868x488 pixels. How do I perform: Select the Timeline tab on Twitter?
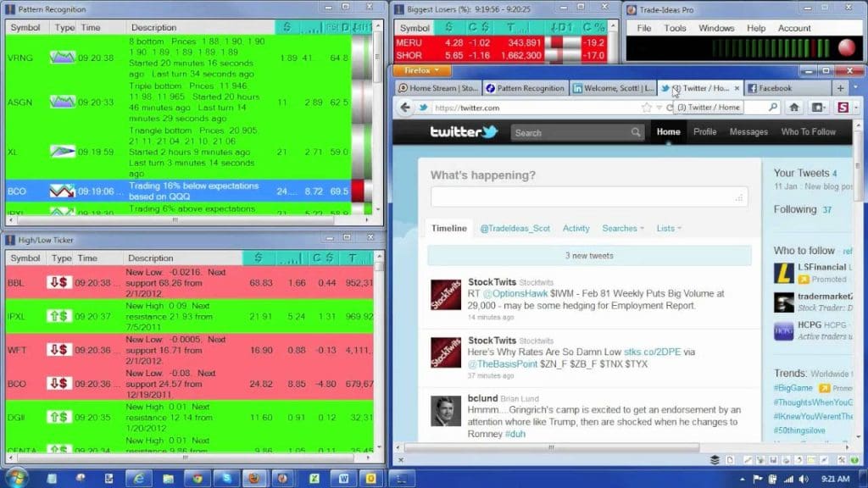[449, 228]
